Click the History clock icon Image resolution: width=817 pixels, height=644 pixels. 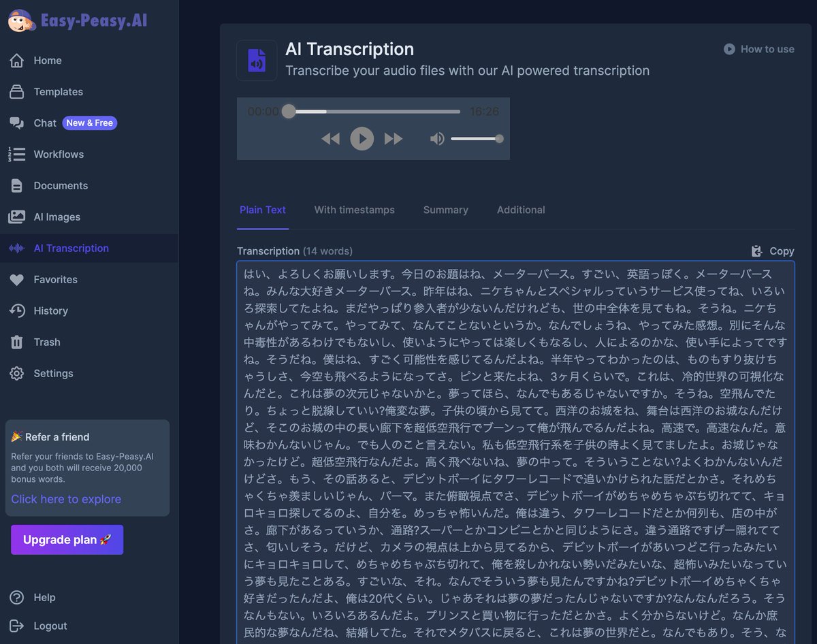(17, 311)
